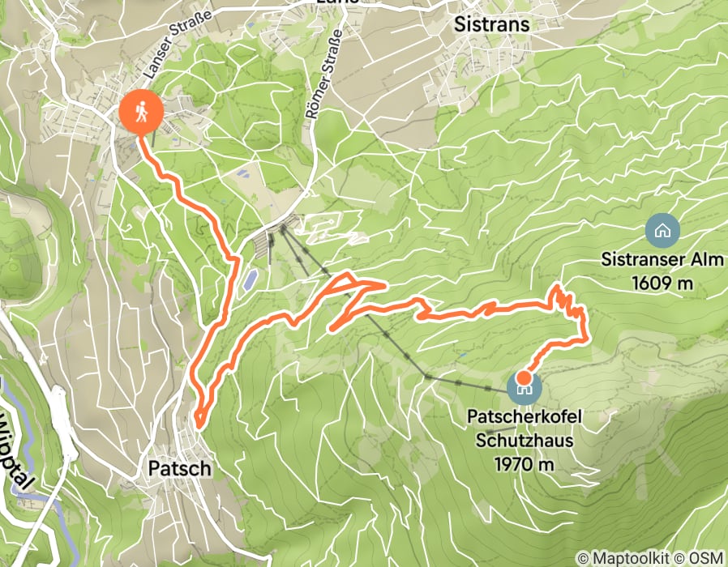Click the cable car line bend point
Viewport: 728px width, 567px height.
(x=425, y=375)
